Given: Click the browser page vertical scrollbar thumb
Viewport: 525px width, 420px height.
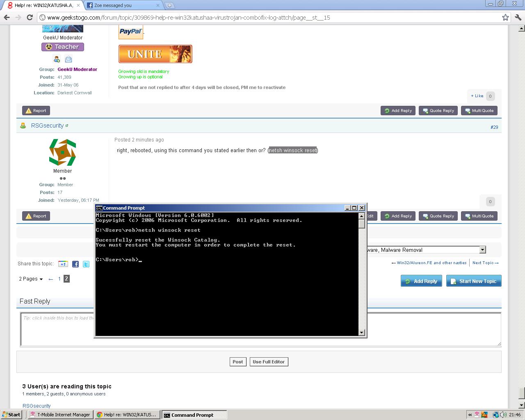Looking at the screenshot, I should pos(521,393).
